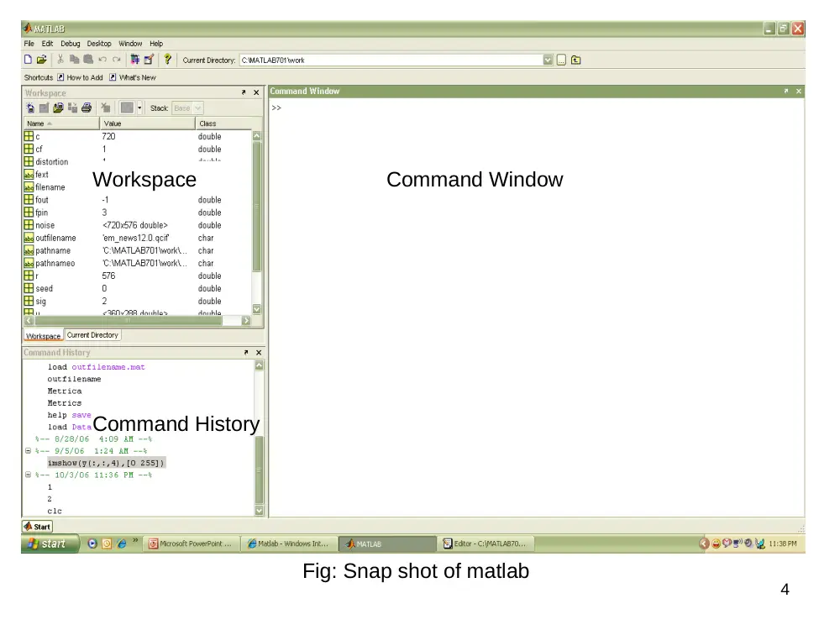This screenshot has width=840, height=630.
Task: Click Internet Explorer quick launch icon
Action: [x=122, y=544]
